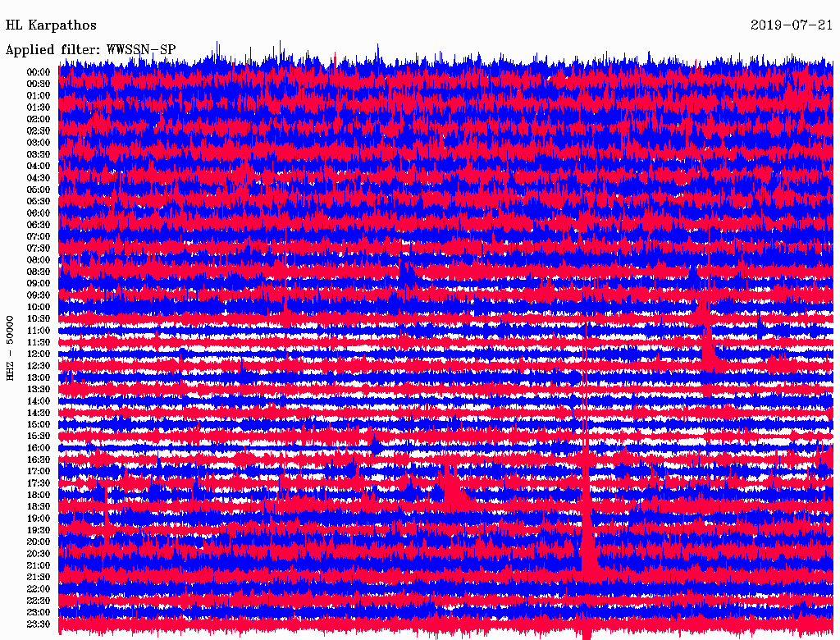Select the 15:00 time label
Image resolution: width=840 pixels, height=640 pixels.
[x=39, y=424]
